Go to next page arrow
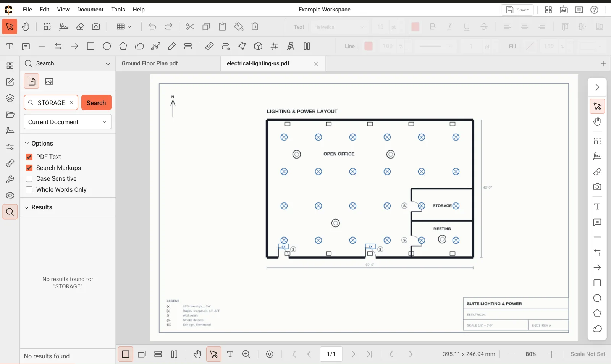 click(x=353, y=354)
